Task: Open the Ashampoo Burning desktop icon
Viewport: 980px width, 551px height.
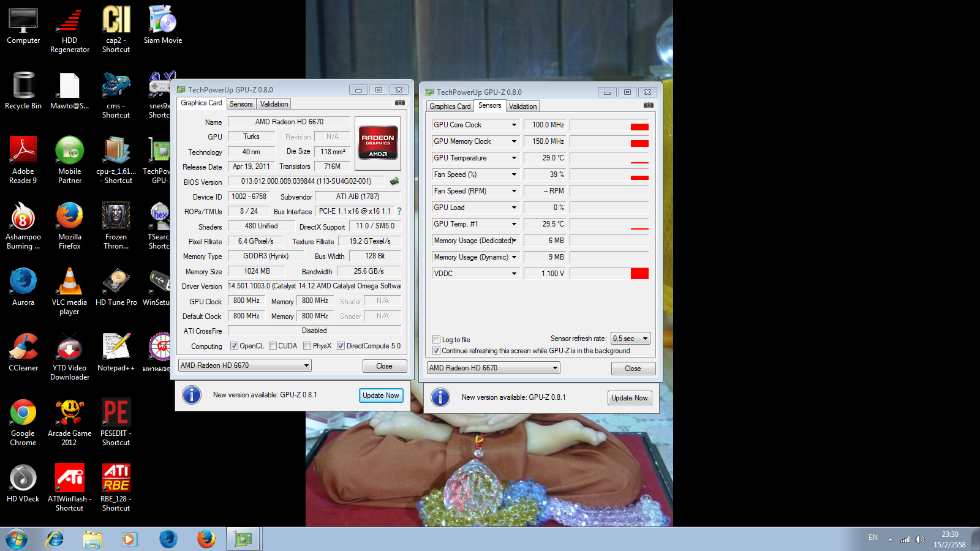Action: pyautogui.click(x=23, y=226)
